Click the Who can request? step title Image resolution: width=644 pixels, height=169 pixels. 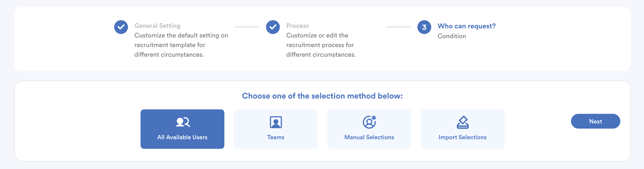tap(466, 26)
